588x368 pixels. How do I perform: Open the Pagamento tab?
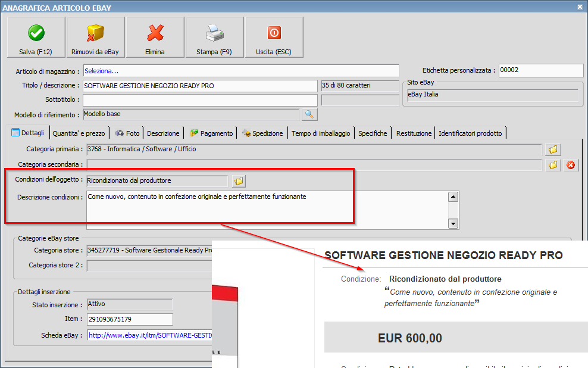click(x=211, y=133)
